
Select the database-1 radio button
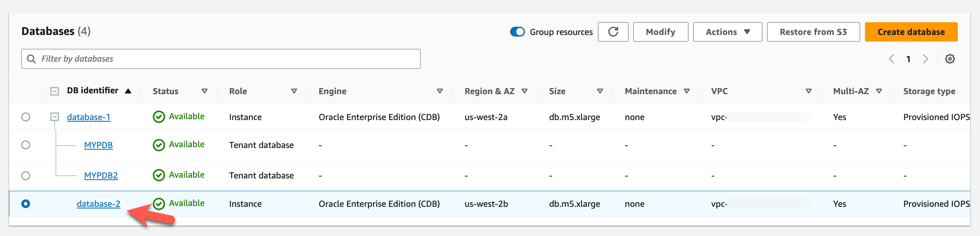point(26,117)
